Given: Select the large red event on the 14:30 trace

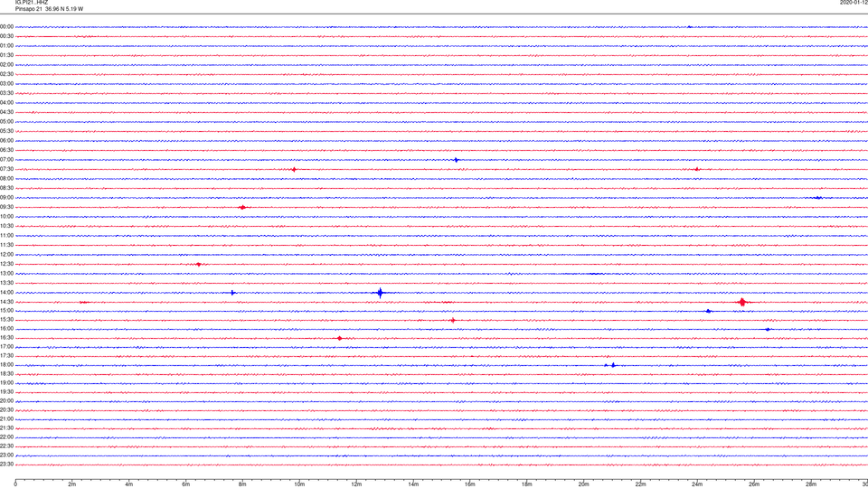Looking at the screenshot, I should 742,302.
